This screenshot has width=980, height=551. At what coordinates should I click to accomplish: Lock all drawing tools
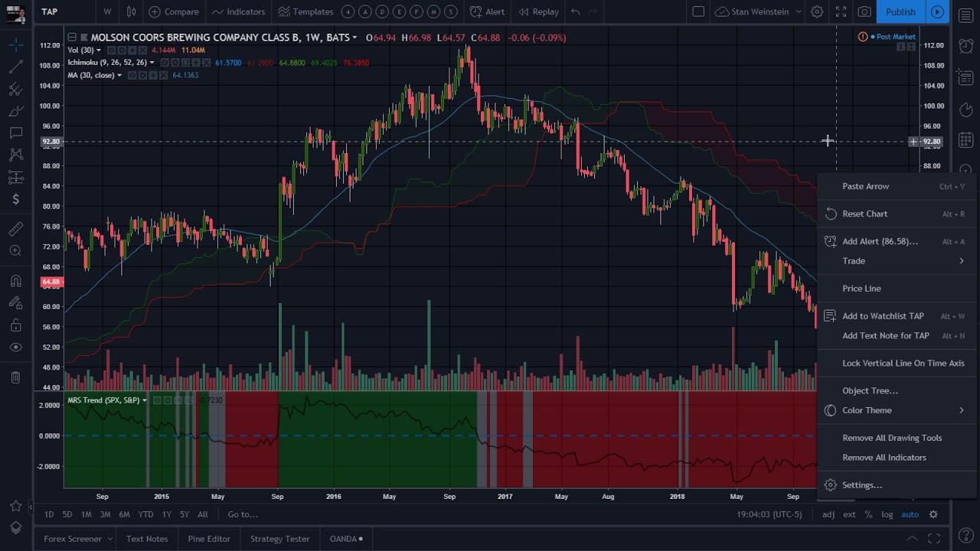point(15,325)
